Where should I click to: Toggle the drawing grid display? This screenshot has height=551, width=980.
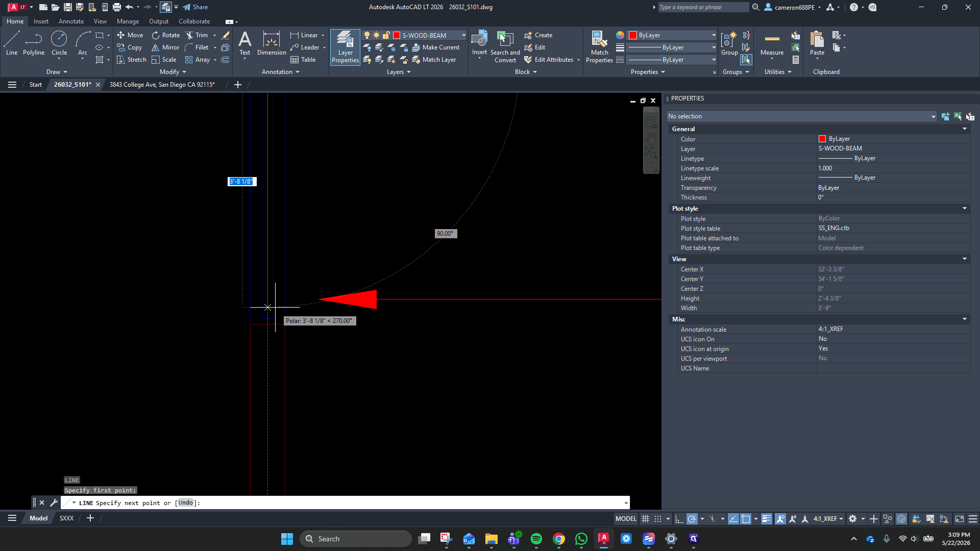(x=646, y=519)
